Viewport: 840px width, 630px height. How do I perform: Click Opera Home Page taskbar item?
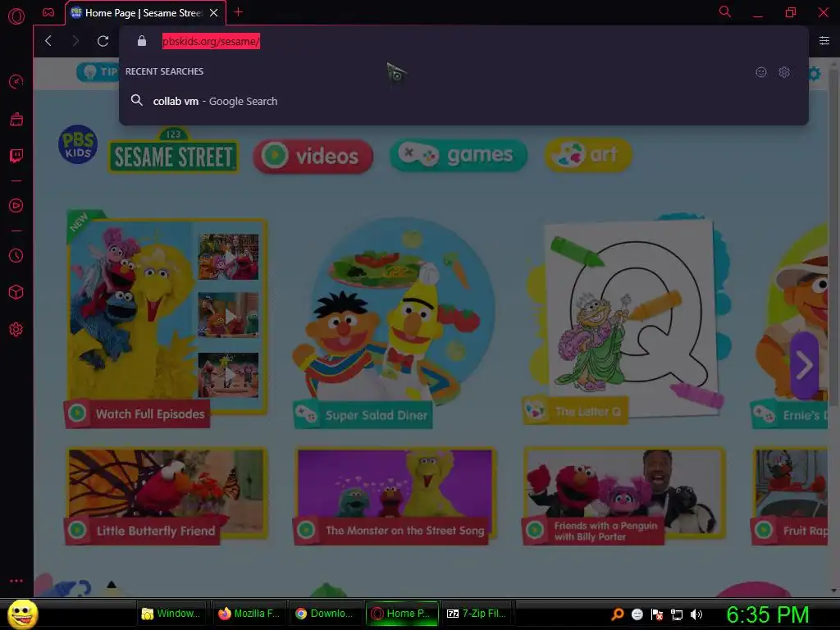point(402,614)
